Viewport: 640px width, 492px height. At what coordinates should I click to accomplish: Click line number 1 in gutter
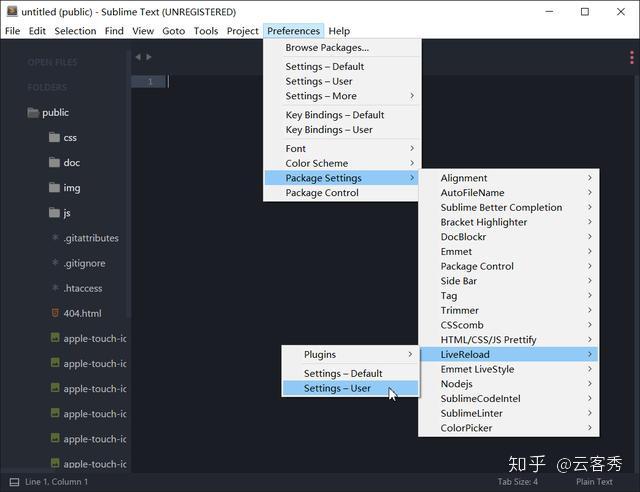(150, 82)
